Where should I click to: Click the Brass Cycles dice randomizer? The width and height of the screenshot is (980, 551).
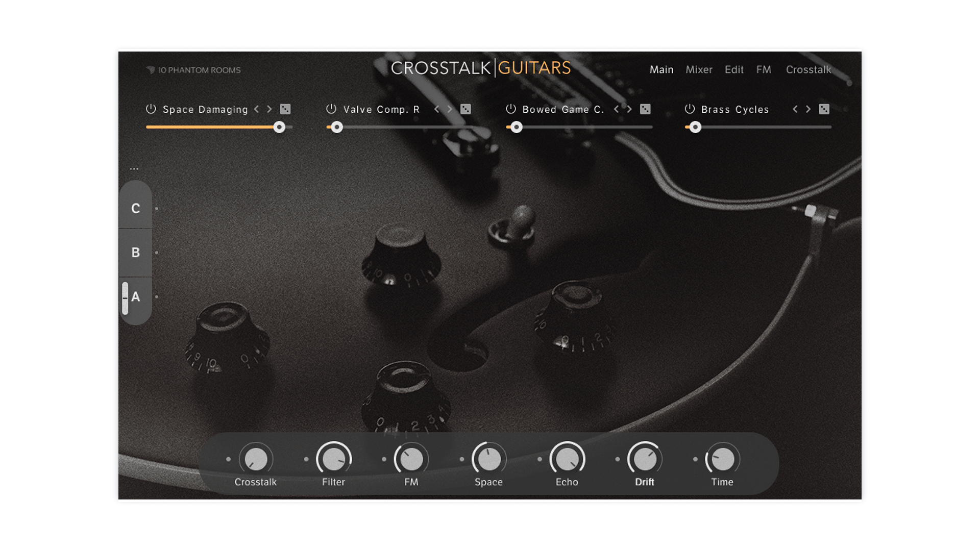[x=825, y=109]
